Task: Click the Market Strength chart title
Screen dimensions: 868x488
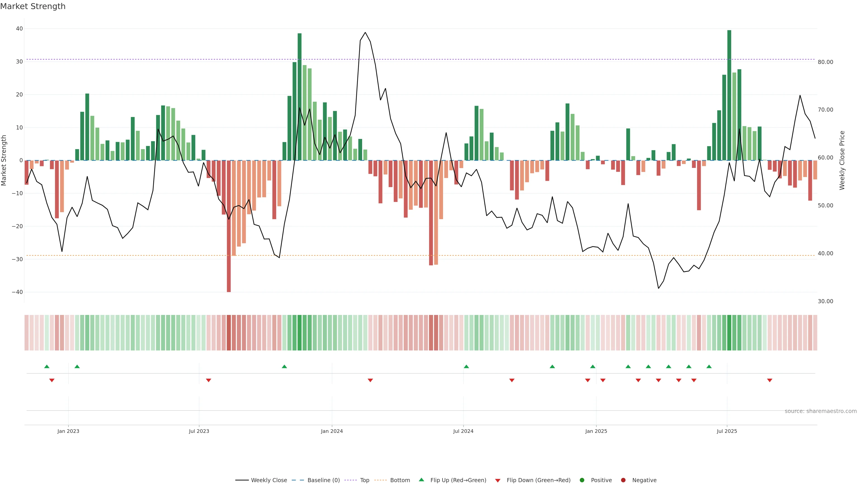Action: [x=33, y=6]
